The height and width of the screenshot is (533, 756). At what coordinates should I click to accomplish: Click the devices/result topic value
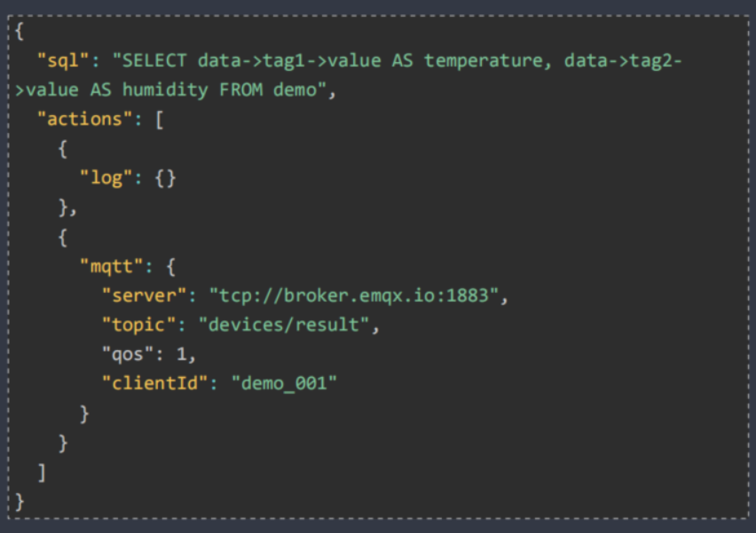(284, 325)
